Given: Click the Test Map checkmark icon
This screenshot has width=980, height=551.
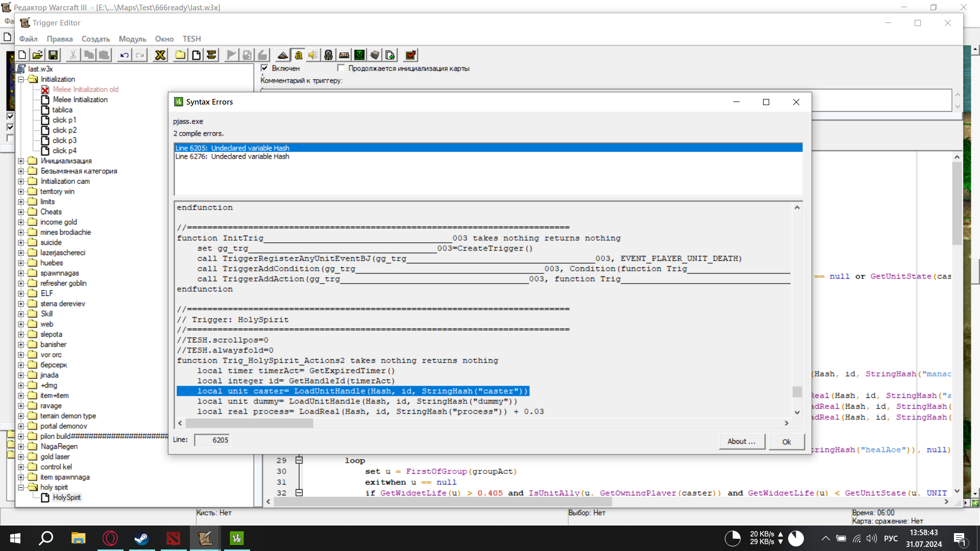Looking at the screenshot, I should (410, 55).
